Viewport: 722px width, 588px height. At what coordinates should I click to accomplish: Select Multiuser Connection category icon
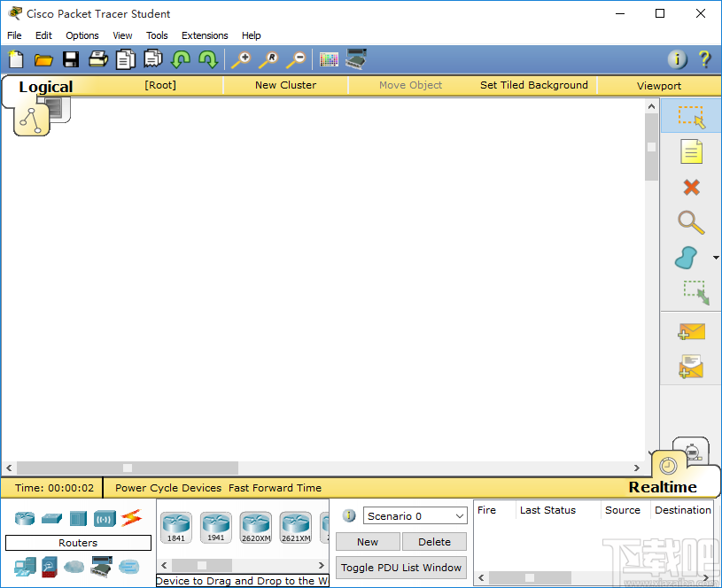(129, 567)
